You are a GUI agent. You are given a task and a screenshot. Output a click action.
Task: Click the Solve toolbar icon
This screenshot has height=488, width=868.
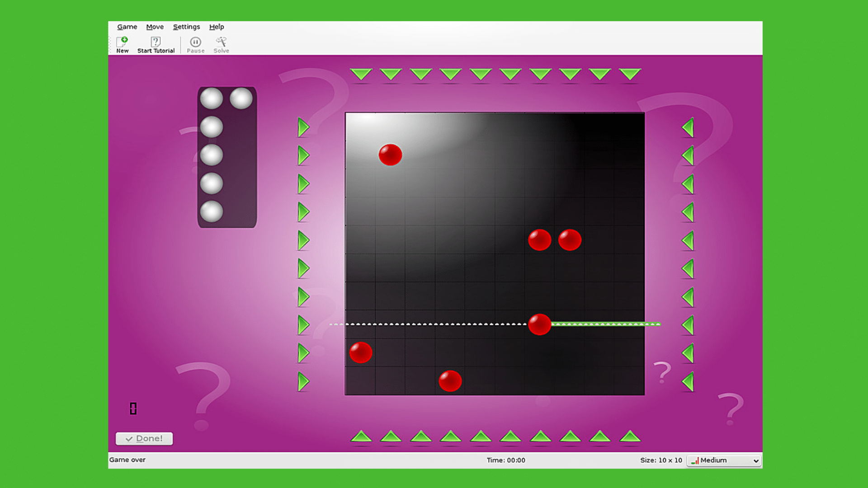(x=221, y=45)
